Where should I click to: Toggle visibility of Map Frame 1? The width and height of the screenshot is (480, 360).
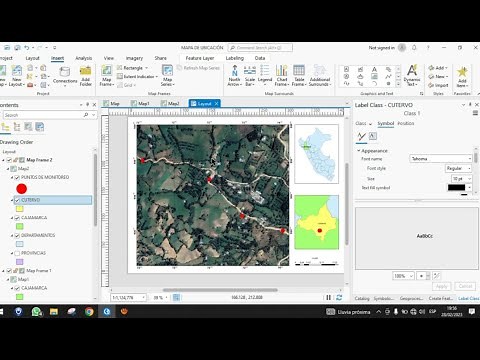click(x=9, y=271)
